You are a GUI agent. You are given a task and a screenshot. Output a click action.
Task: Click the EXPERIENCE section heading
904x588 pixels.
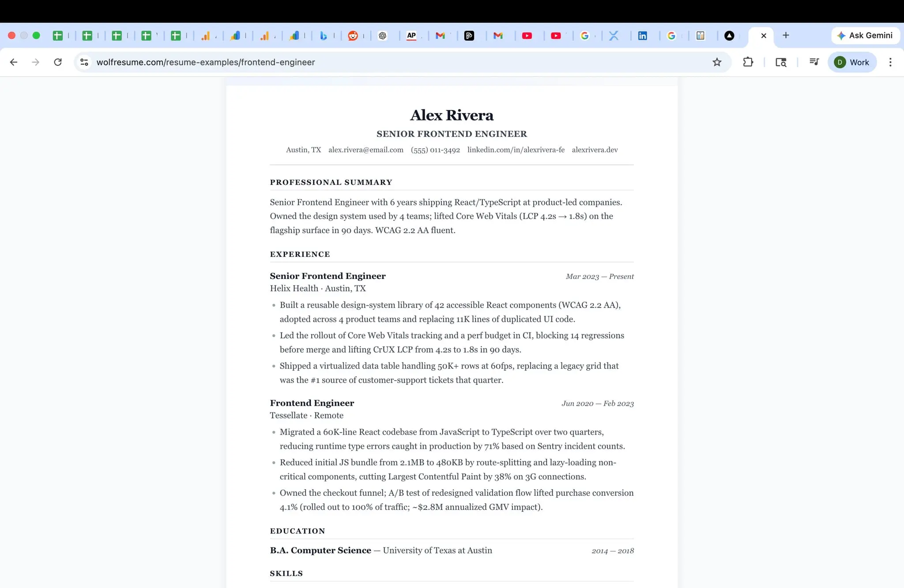pos(300,254)
